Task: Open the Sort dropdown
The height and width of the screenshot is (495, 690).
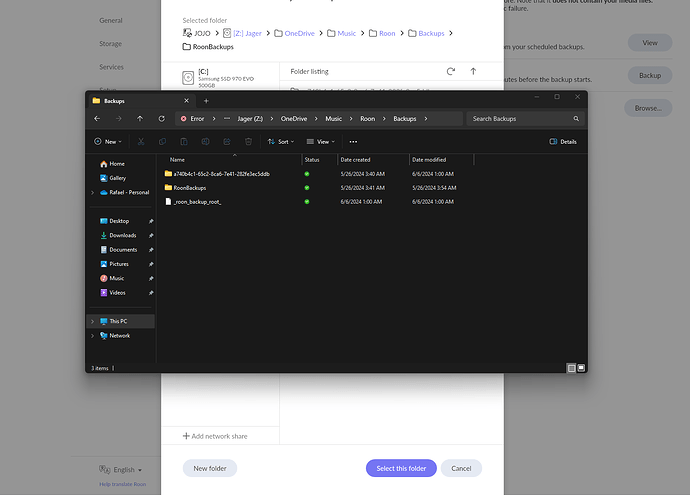Action: tap(281, 142)
